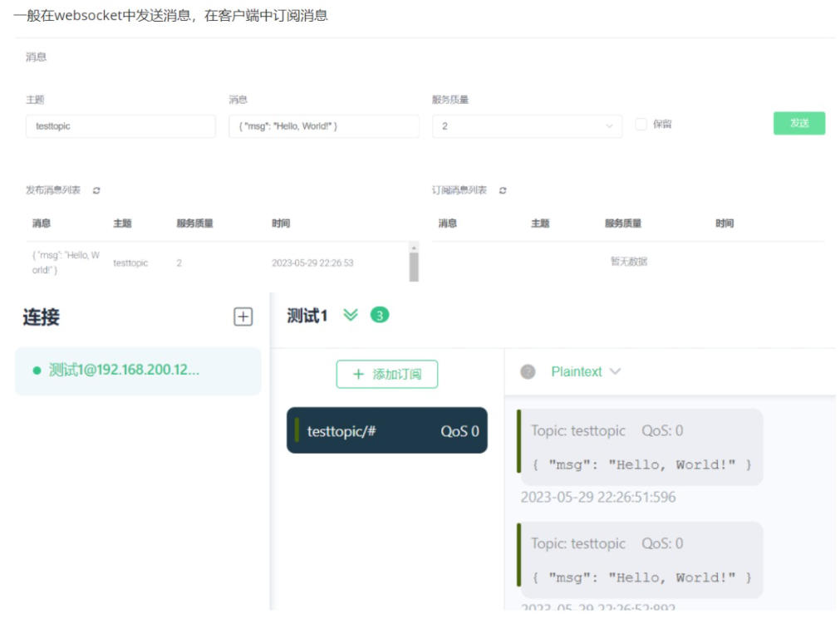Click the 主题 topic input field
Screen dimensions: 840x638
click(120, 126)
